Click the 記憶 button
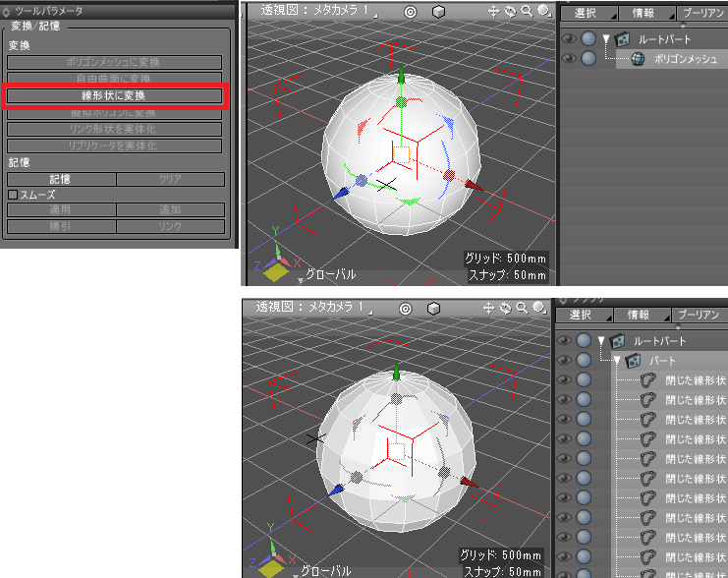Viewport: 728px width, 578px height. pyautogui.click(x=61, y=179)
